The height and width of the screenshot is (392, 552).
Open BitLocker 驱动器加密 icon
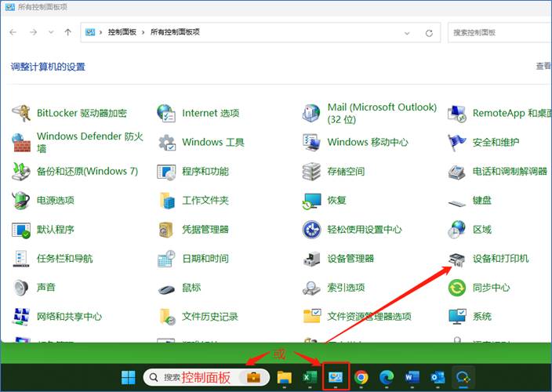(21, 114)
